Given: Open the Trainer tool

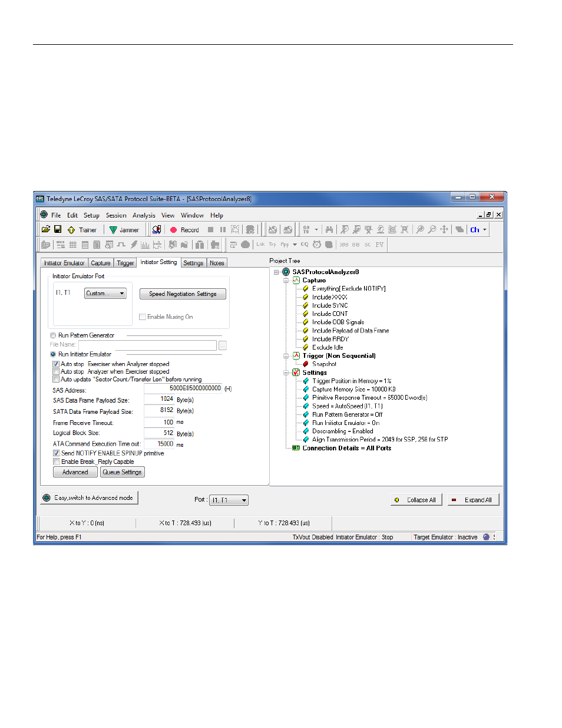Looking at the screenshot, I should 82,230.
